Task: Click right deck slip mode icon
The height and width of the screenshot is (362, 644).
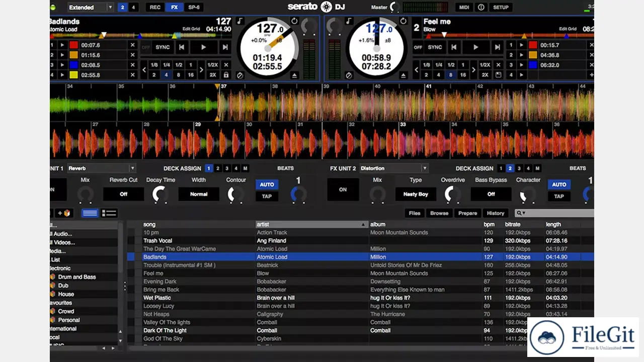Action: (x=349, y=75)
